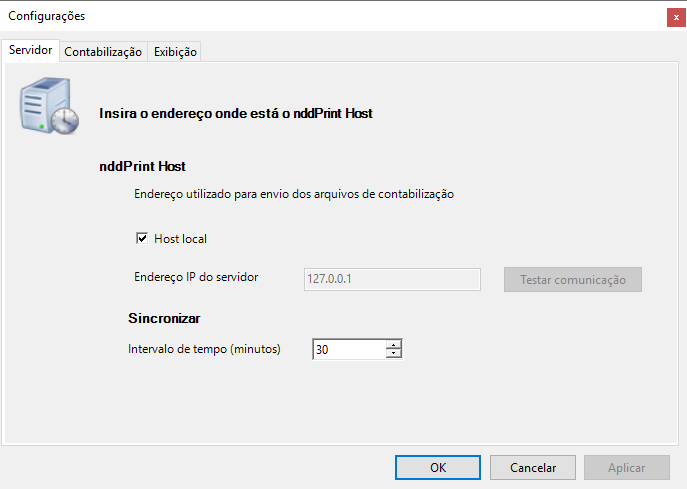This screenshot has width=687, height=489.
Task: Select the Servidor tab
Action: tap(30, 50)
